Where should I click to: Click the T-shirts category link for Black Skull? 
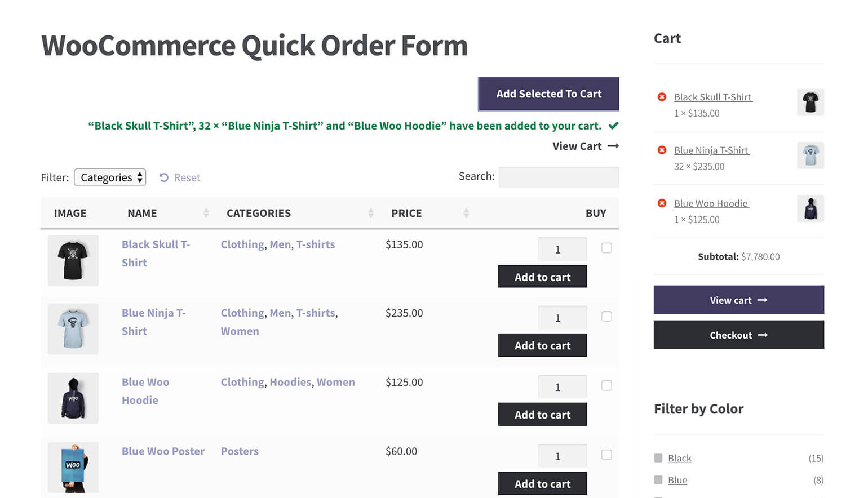coord(316,244)
